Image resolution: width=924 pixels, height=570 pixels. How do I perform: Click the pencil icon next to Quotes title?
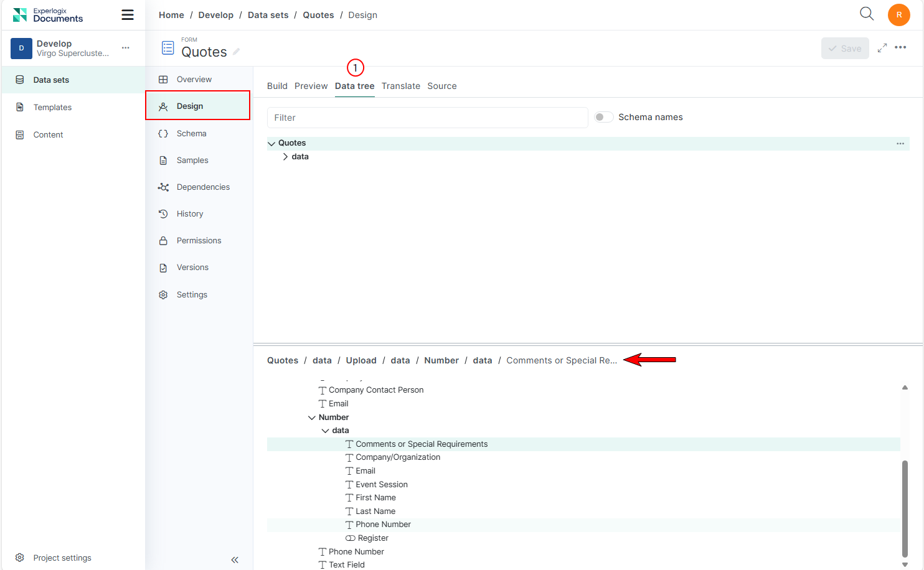[237, 52]
